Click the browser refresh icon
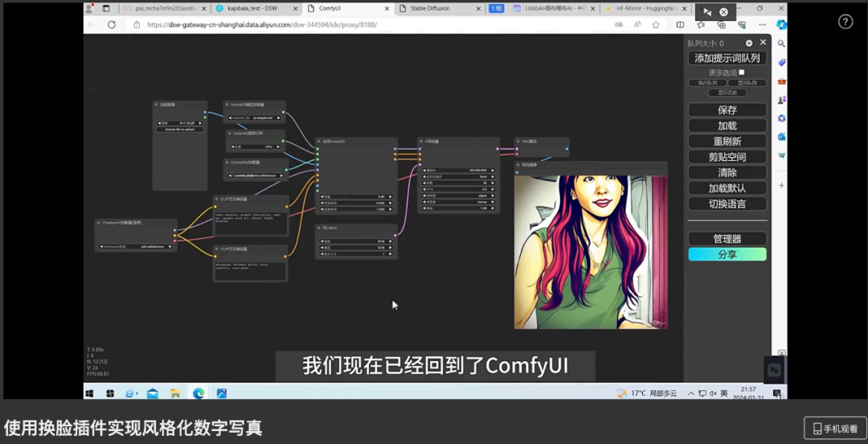The width and height of the screenshot is (868, 444). [111, 24]
